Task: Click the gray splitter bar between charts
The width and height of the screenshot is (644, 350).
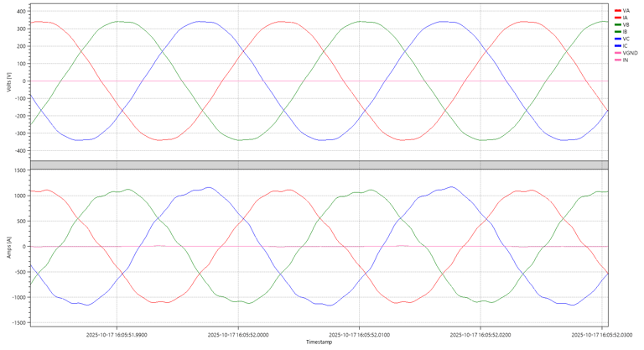Action: click(x=319, y=165)
